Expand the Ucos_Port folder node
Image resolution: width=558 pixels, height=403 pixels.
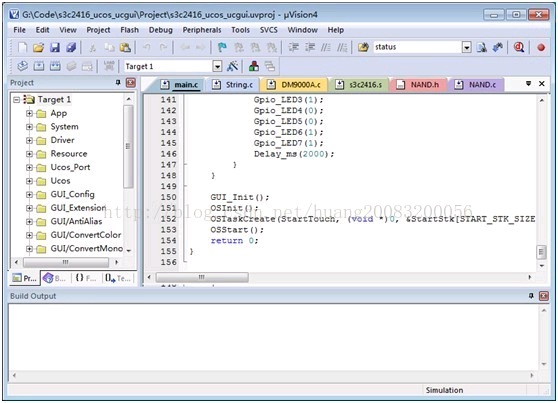(x=29, y=167)
